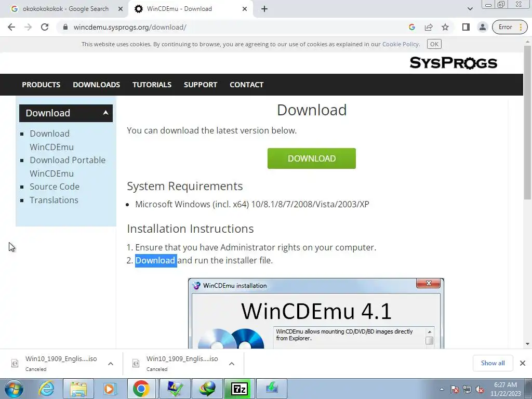532x399 pixels.
Task: Switch to Chrome in the taskbar
Action: pyautogui.click(x=141, y=389)
